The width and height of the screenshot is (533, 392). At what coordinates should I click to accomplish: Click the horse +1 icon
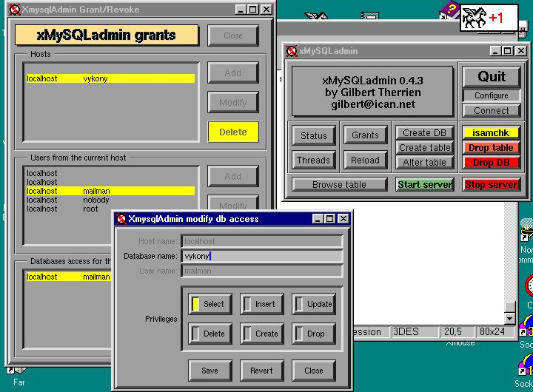489,18
